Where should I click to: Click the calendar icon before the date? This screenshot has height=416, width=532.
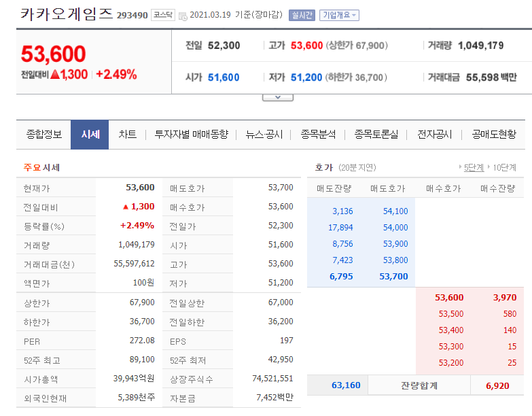tap(183, 16)
